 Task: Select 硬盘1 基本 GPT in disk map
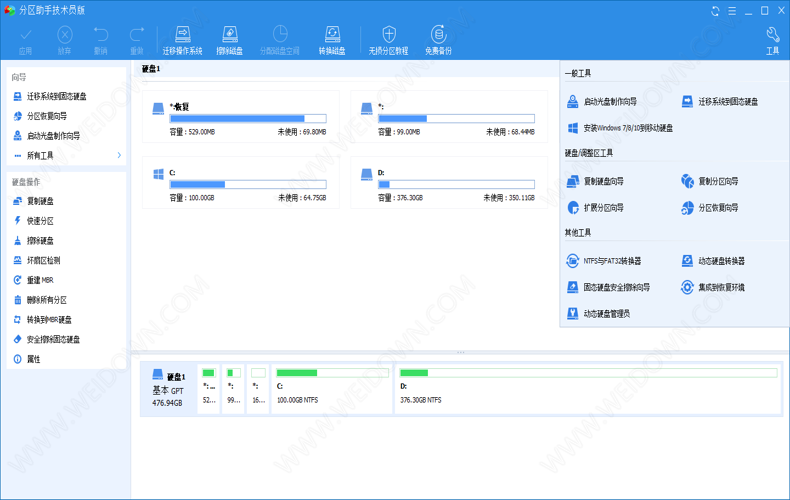pos(168,389)
